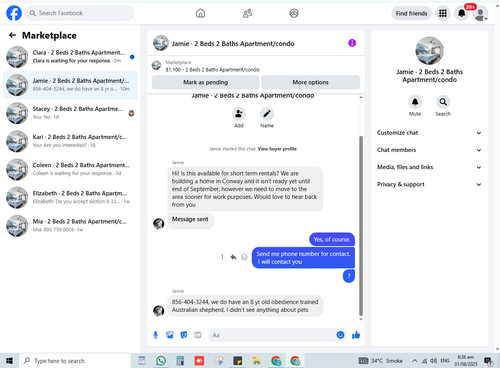
Task: Expand the Privacy & support section
Action: 429,184
